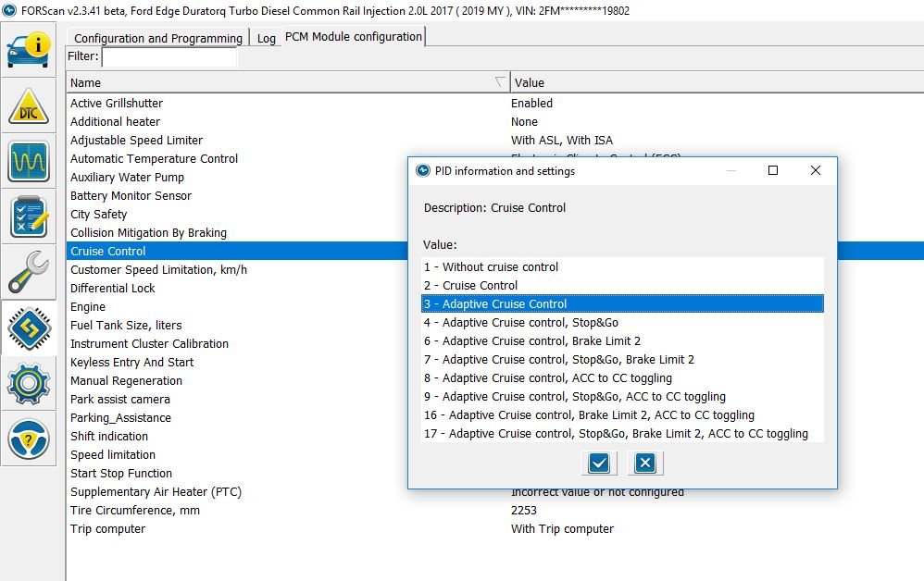The height and width of the screenshot is (581, 924).
Task: Click the Filter text field
Action: [169, 57]
